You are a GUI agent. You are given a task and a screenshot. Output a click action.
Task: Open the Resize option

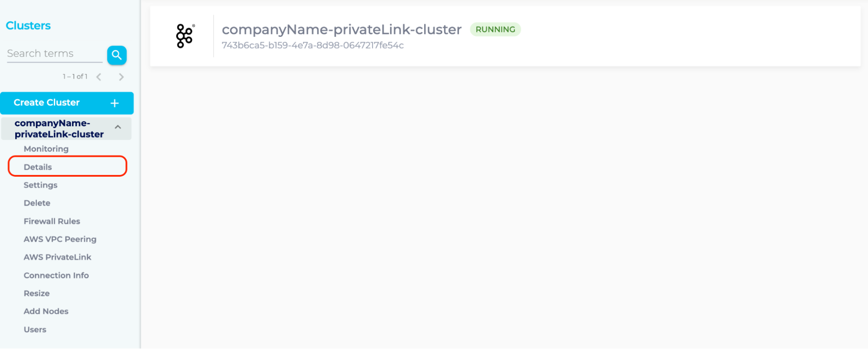36,293
